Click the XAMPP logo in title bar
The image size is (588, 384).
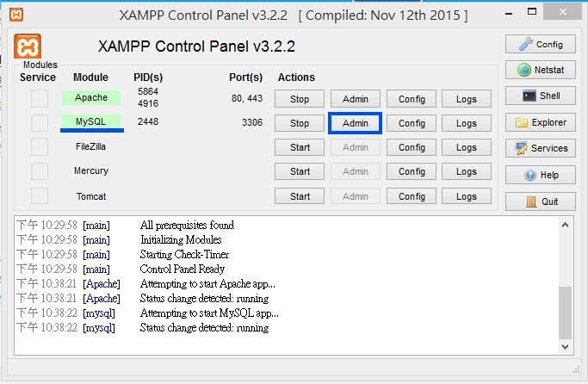(x=16, y=15)
